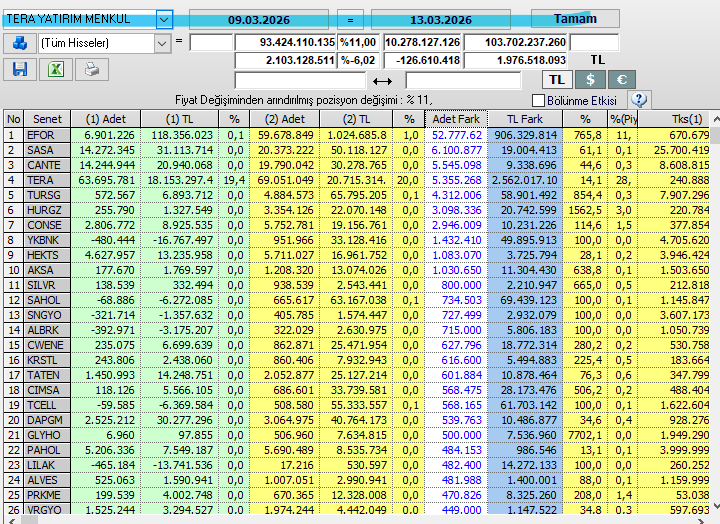Viewport: 720px width, 524px height.
Task: Switch currency to euro
Action: coord(622,79)
